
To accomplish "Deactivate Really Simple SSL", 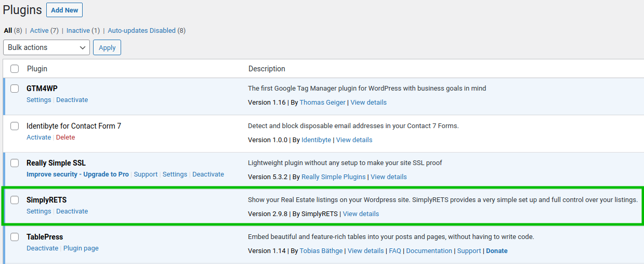I will click(208, 174).
